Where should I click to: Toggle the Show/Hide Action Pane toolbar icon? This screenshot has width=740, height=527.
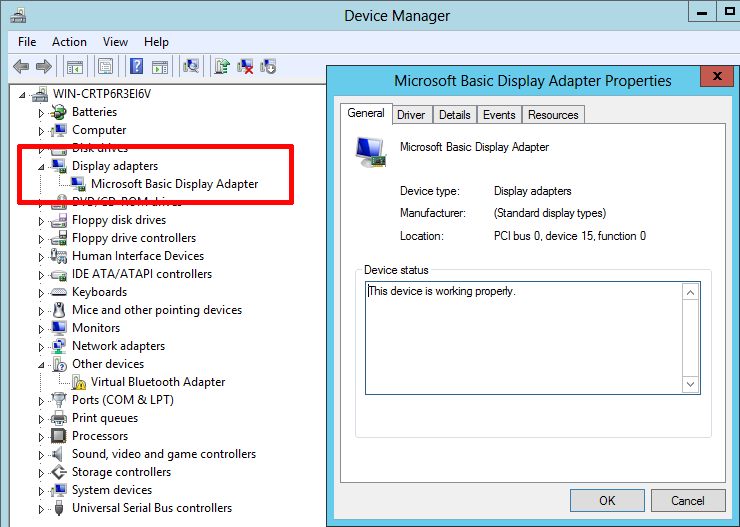[x=160, y=67]
